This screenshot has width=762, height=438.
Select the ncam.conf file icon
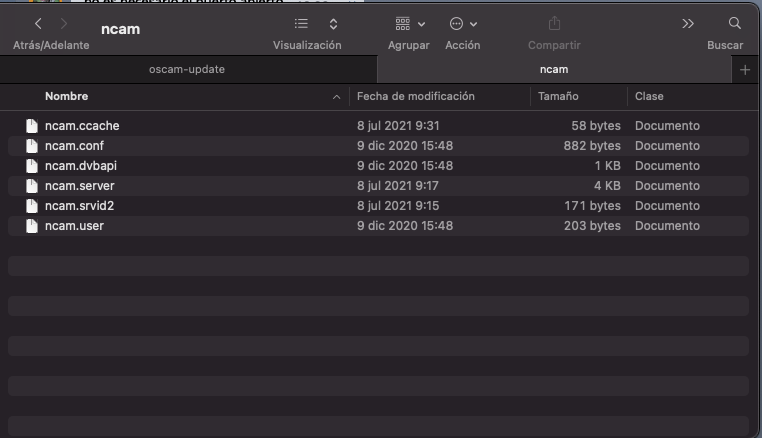pos(32,146)
